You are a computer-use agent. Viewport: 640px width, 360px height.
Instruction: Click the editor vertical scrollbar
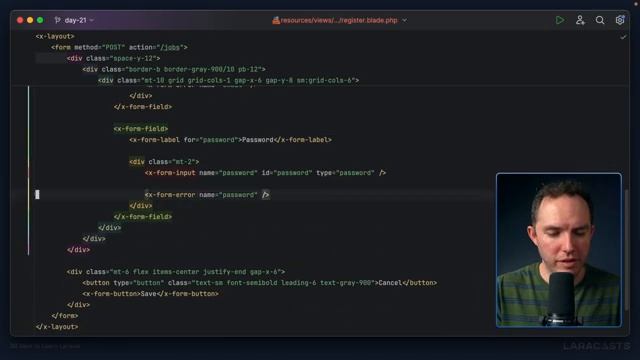(627, 249)
